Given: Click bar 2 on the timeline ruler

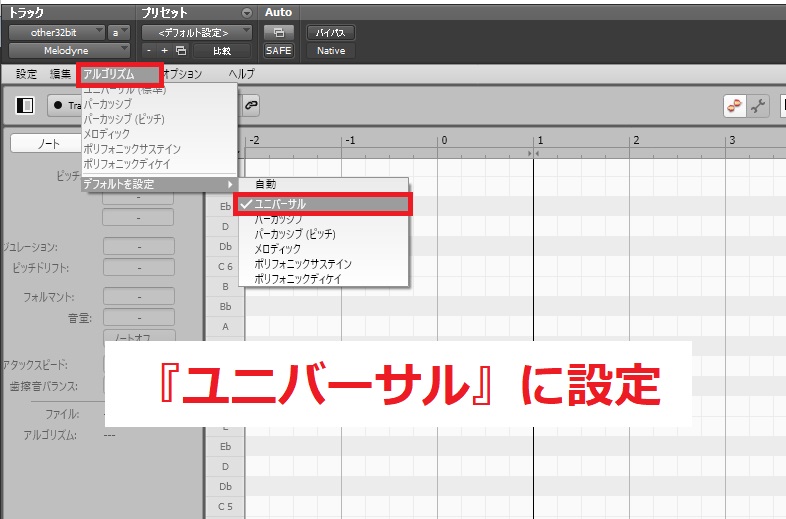Looking at the screenshot, I should click(635, 141).
